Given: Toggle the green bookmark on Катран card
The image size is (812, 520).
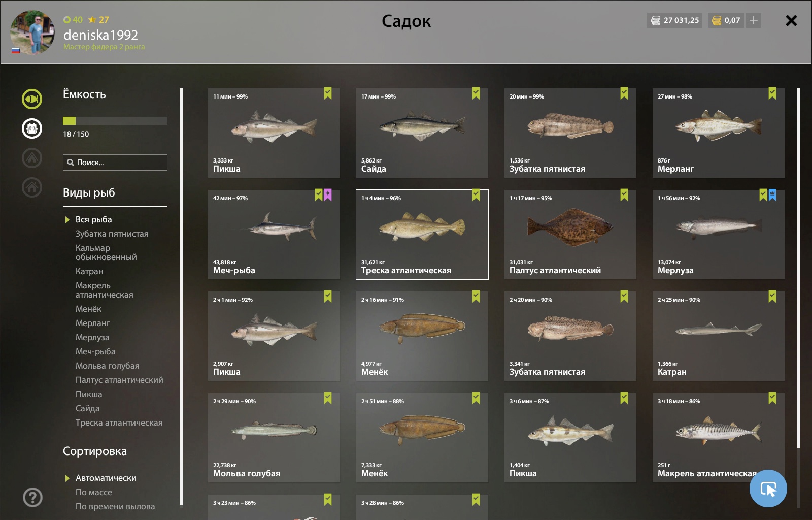Looking at the screenshot, I should pos(772,297).
